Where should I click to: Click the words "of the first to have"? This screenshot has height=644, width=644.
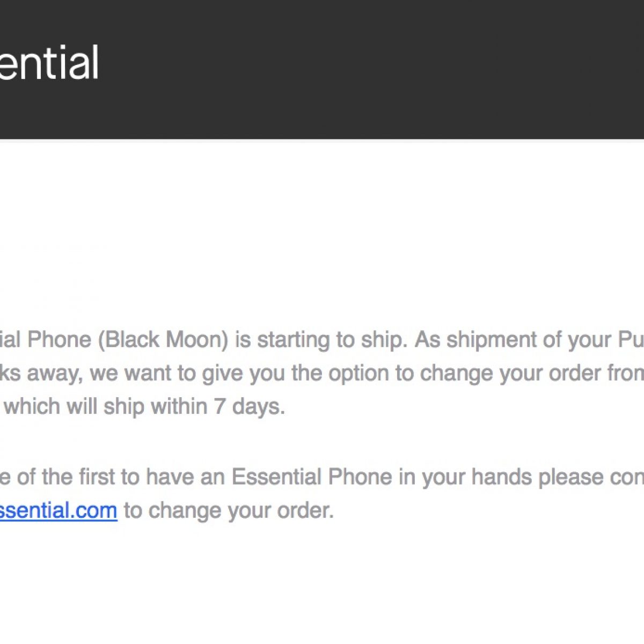tap(107, 477)
